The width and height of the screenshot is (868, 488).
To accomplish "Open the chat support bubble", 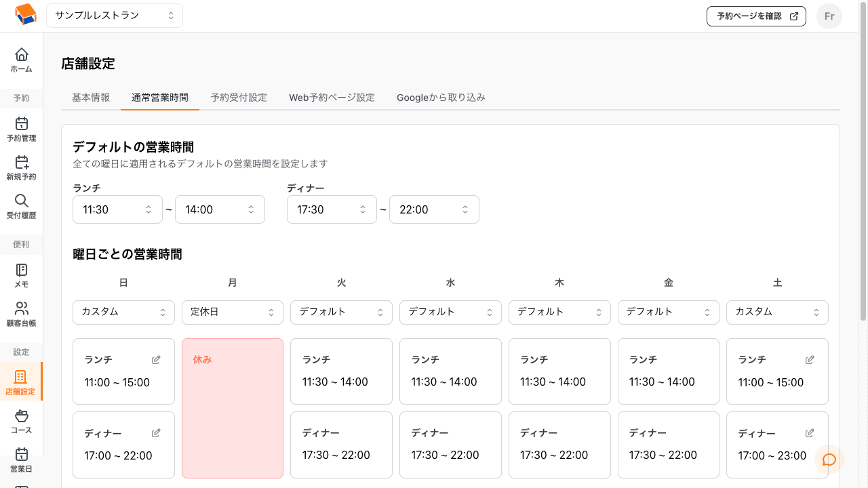I will tap(829, 460).
